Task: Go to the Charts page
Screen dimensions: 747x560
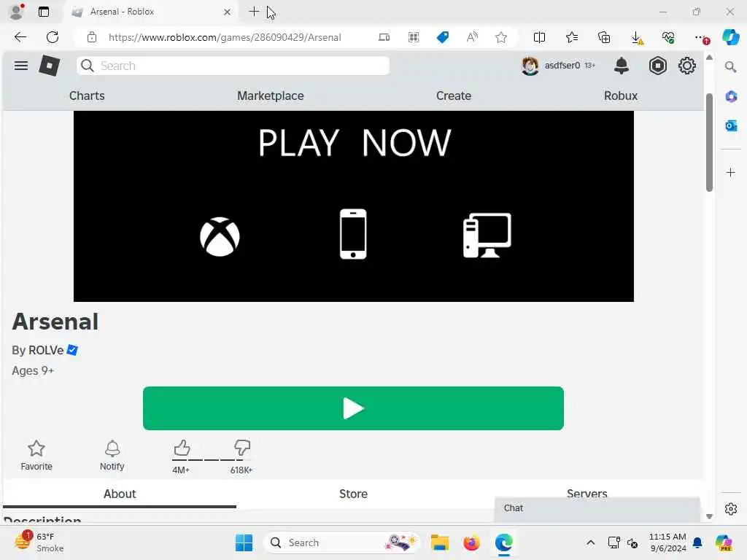Action: (87, 96)
